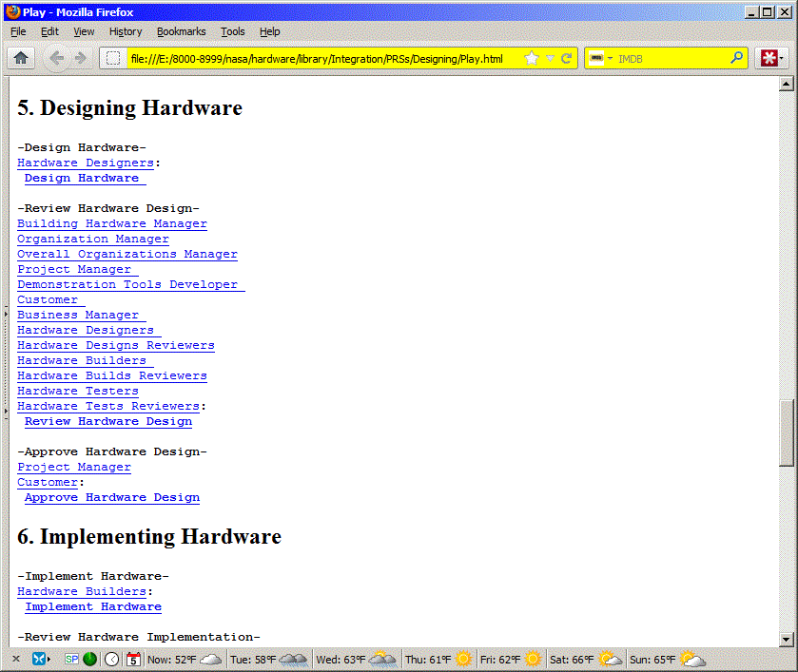Screen dimensions: 798x672
Task: Open the Bookmarks menu
Action: click(x=181, y=31)
